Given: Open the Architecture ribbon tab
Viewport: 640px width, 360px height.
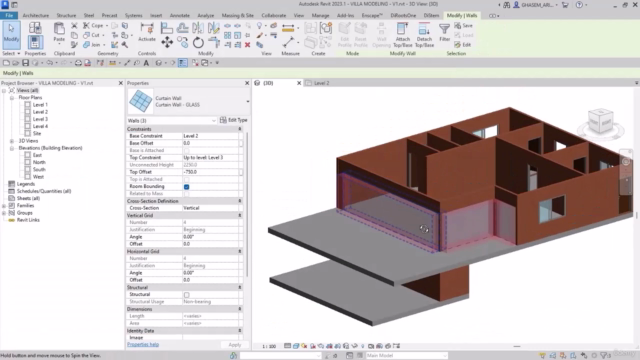Looking at the screenshot, I should tap(36, 16).
